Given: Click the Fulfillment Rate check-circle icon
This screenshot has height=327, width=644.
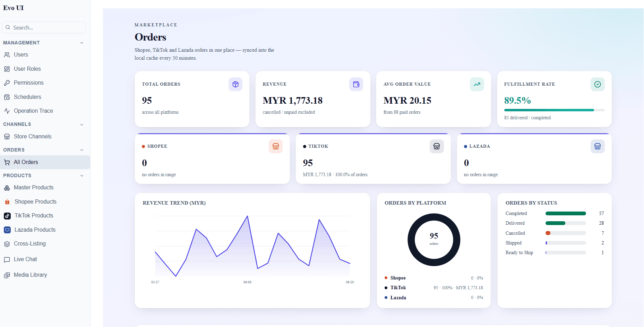Looking at the screenshot, I should coord(598,84).
